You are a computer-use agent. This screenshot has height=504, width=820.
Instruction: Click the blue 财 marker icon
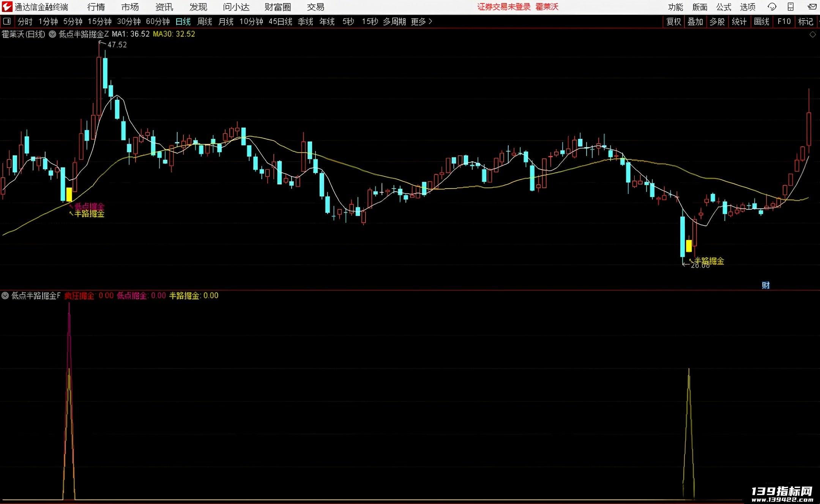(x=766, y=285)
